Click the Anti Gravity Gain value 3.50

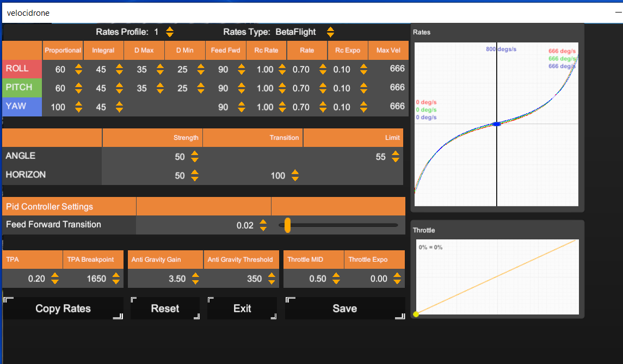click(177, 279)
